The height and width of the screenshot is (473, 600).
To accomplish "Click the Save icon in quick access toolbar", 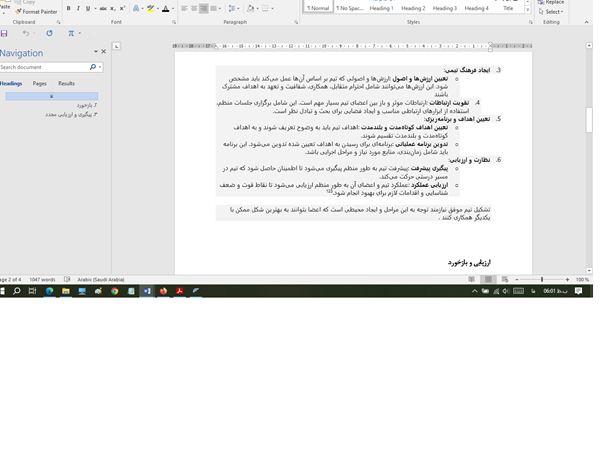I will pos(5,33).
